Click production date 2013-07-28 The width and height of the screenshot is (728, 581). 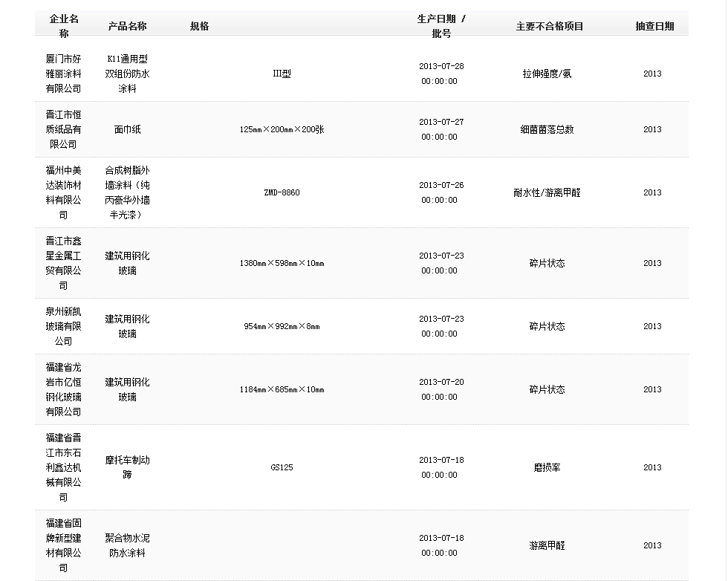[x=441, y=66]
